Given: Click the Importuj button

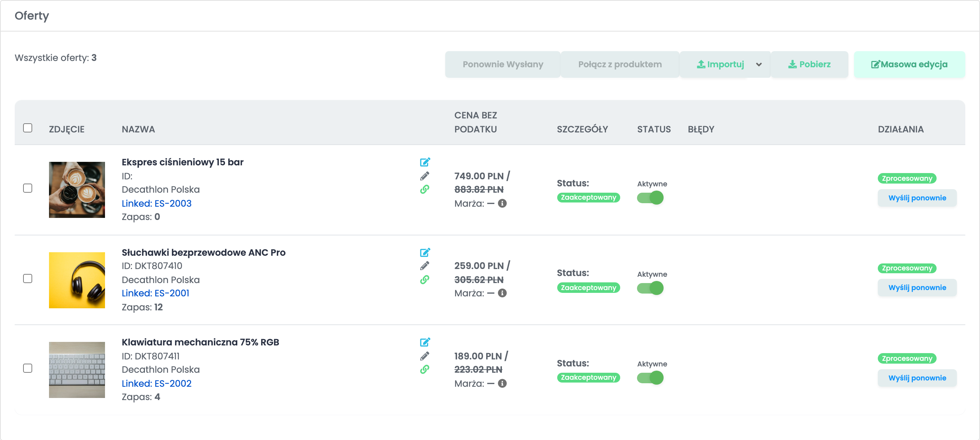Looking at the screenshot, I should pyautogui.click(x=720, y=65).
